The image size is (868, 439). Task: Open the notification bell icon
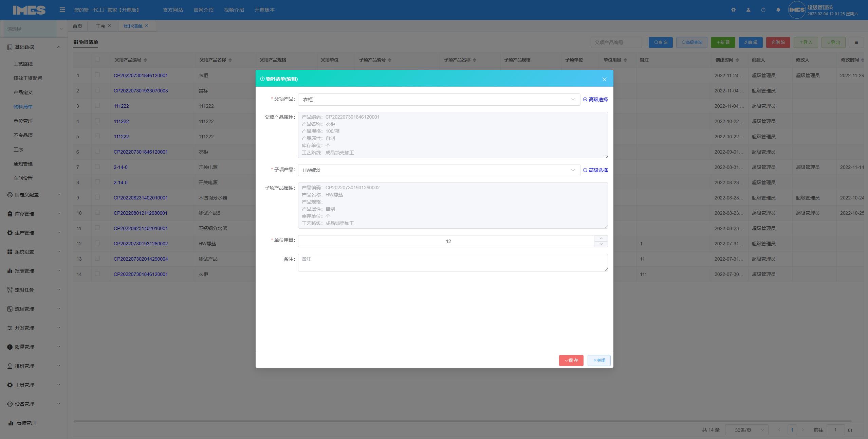pyautogui.click(x=778, y=10)
